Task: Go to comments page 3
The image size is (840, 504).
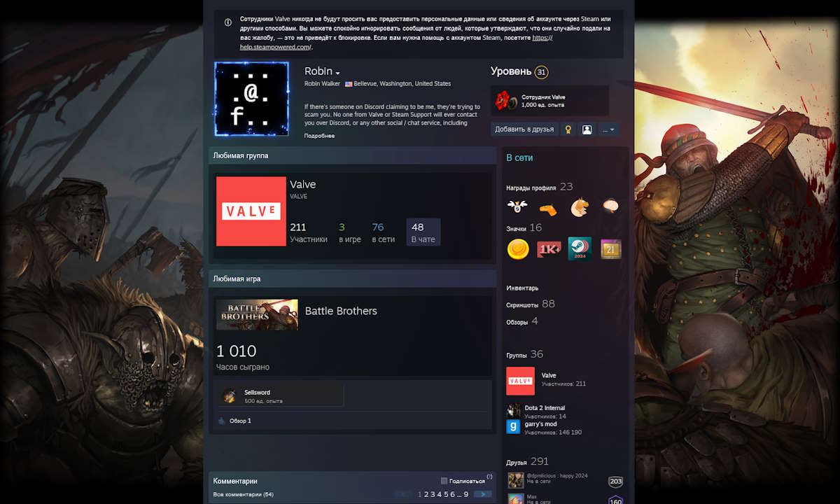Action: [x=433, y=494]
